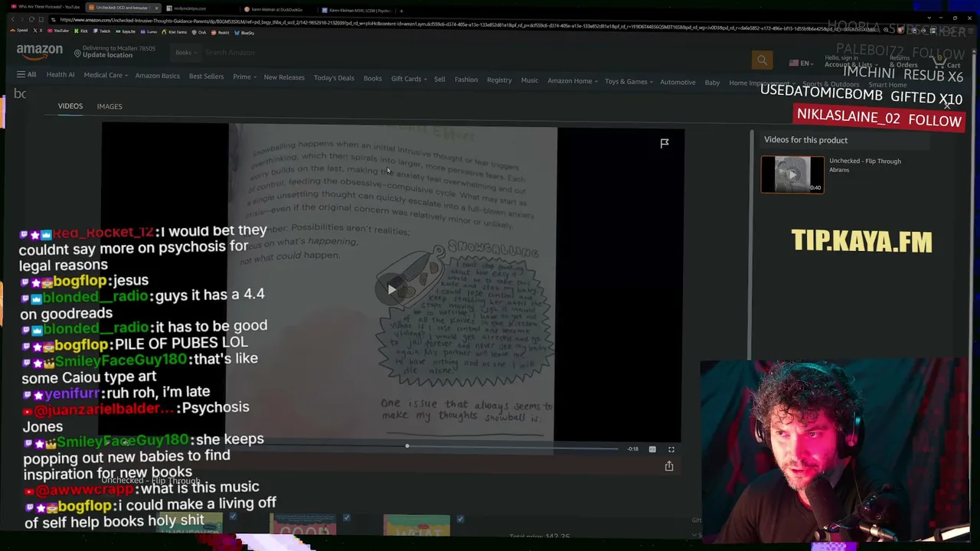This screenshot has width=980, height=551.
Task: Open the Twitch bookmark
Action: 103,31
